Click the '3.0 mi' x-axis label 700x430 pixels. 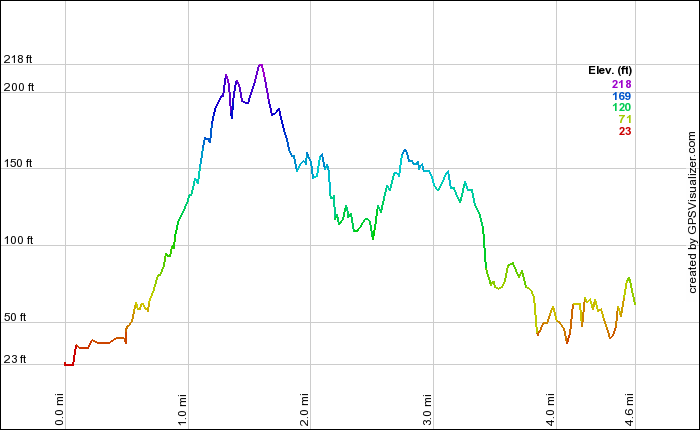coord(427,409)
